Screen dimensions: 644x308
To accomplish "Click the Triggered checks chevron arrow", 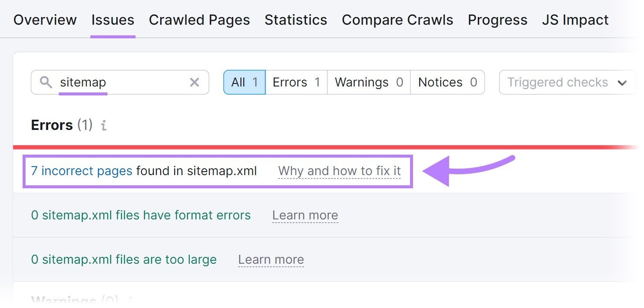I will click(x=623, y=82).
